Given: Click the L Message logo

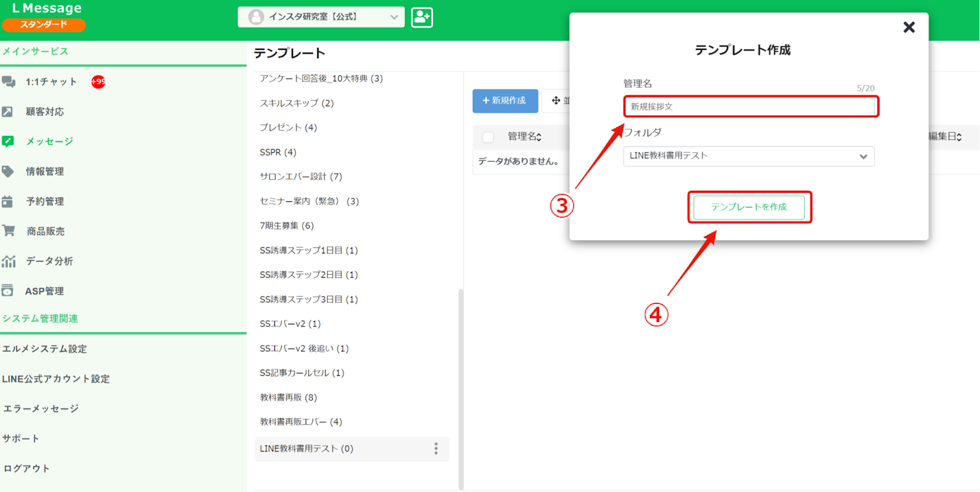Looking at the screenshot, I should pyautogui.click(x=47, y=8).
